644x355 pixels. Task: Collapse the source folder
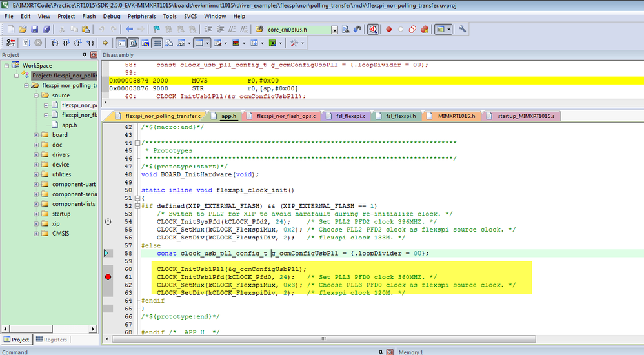(x=36, y=96)
